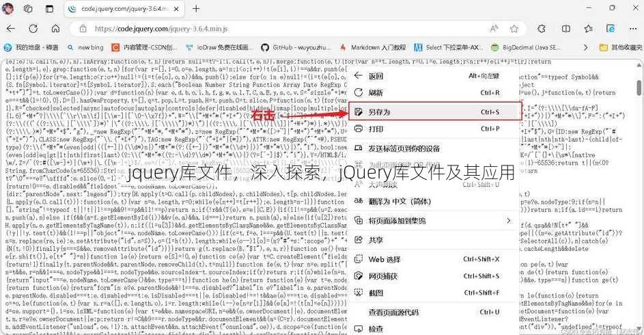Open the 我的地盘 - 禅道 bookmark
This screenshot has width=644, height=335.
click(31, 47)
